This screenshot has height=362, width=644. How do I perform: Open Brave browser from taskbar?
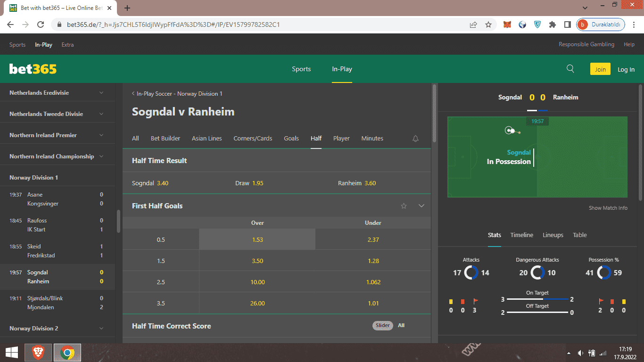38,352
